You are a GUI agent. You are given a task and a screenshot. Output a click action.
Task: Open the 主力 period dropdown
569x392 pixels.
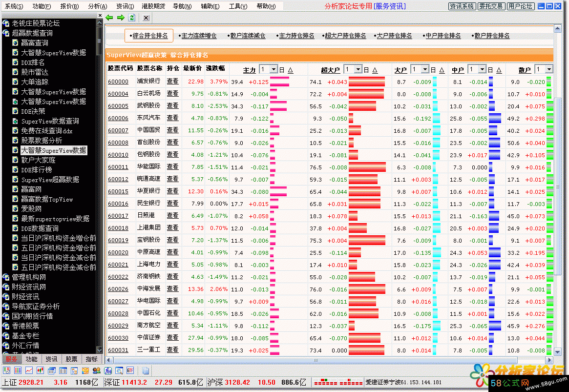[x=274, y=69]
